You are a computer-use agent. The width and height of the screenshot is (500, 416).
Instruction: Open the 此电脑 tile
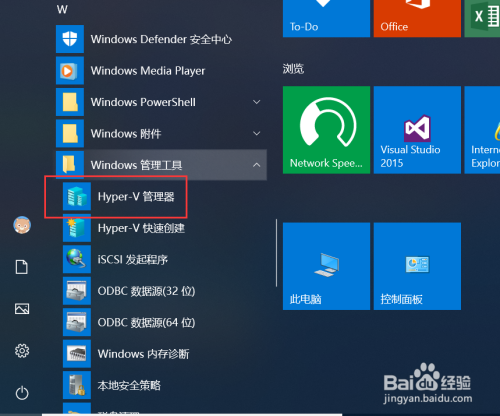point(326,266)
